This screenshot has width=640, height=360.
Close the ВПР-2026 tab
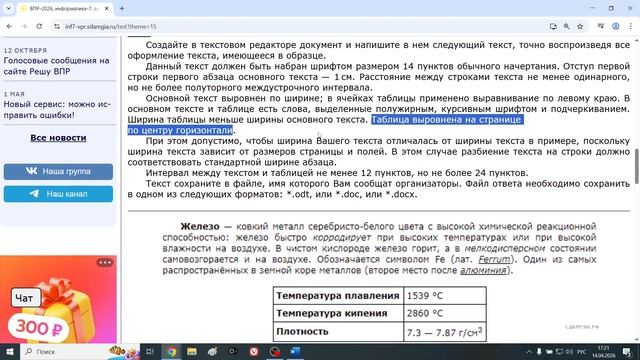(107, 8)
